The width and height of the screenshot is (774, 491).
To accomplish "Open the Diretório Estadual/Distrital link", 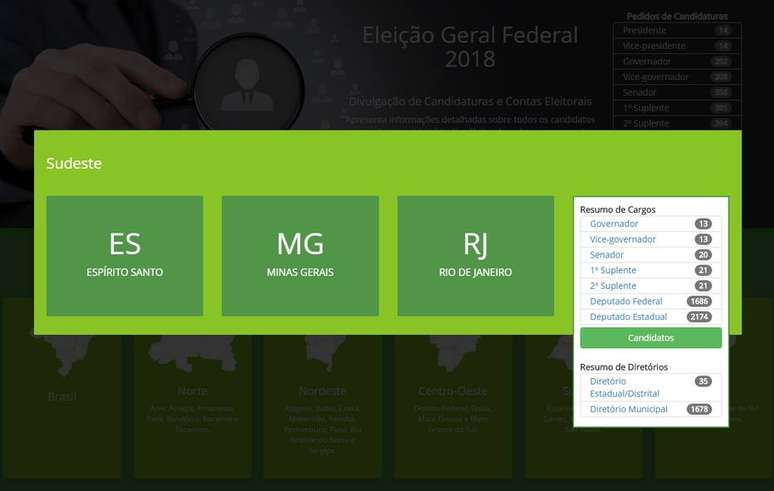I will point(624,387).
